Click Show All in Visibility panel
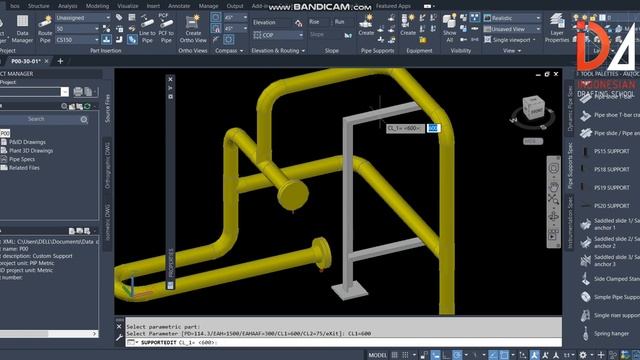This screenshot has height=360, width=640. (449, 29)
